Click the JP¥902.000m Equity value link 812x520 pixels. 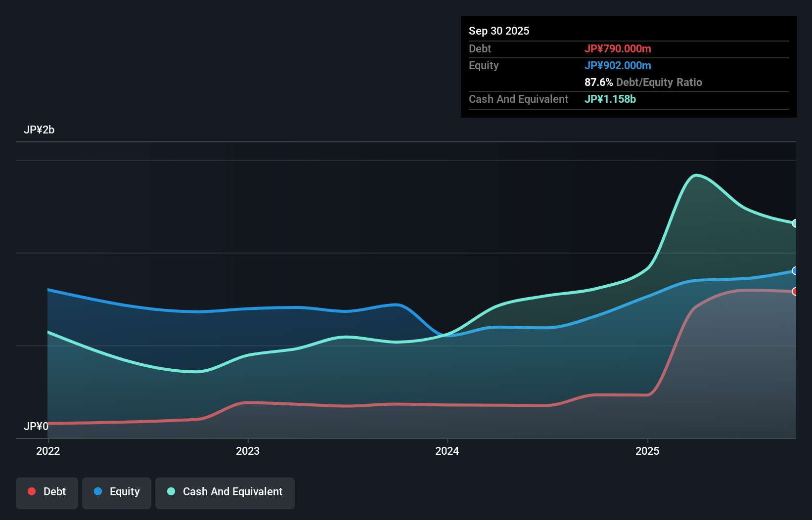point(618,65)
